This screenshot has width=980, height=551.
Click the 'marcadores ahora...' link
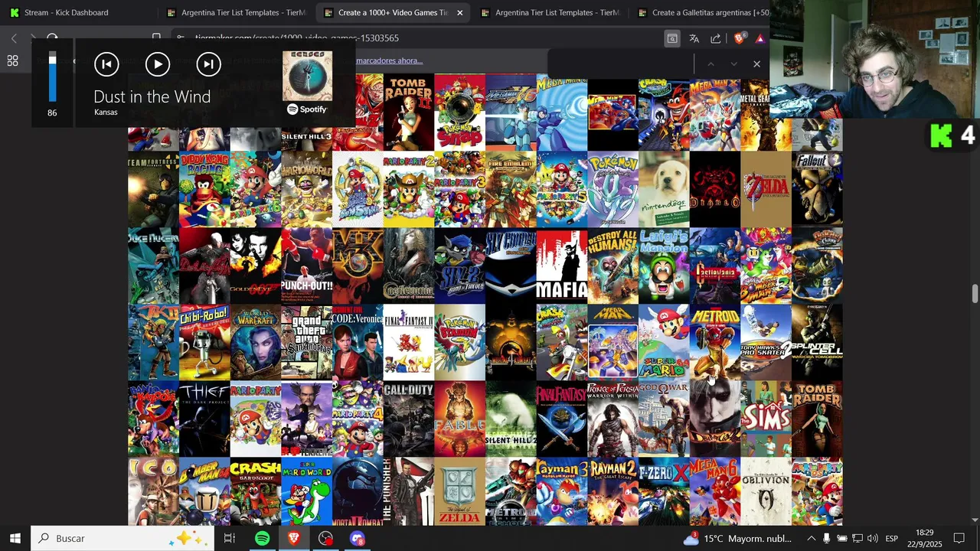389,60
